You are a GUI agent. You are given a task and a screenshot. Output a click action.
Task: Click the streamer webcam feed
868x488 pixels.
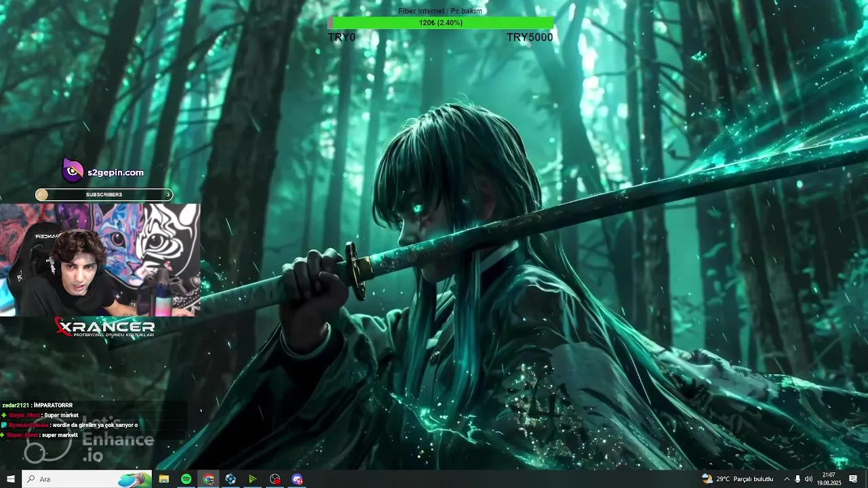[x=100, y=260]
